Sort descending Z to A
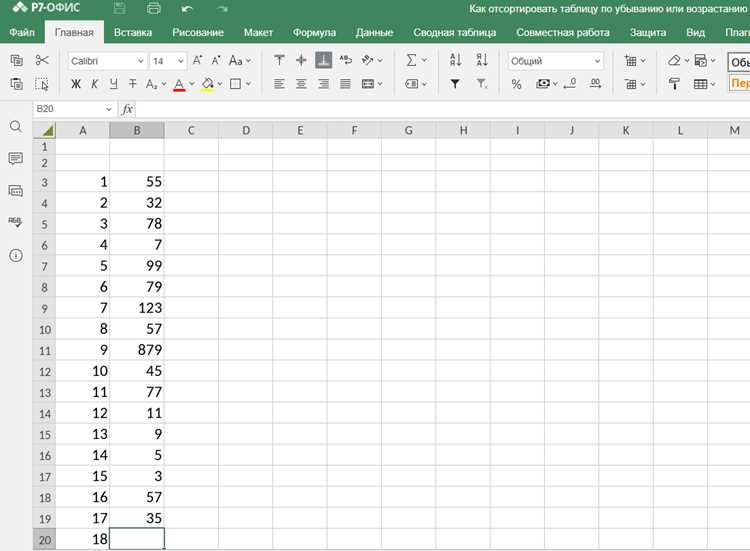Image resolution: width=750 pixels, height=551 pixels. (x=482, y=60)
